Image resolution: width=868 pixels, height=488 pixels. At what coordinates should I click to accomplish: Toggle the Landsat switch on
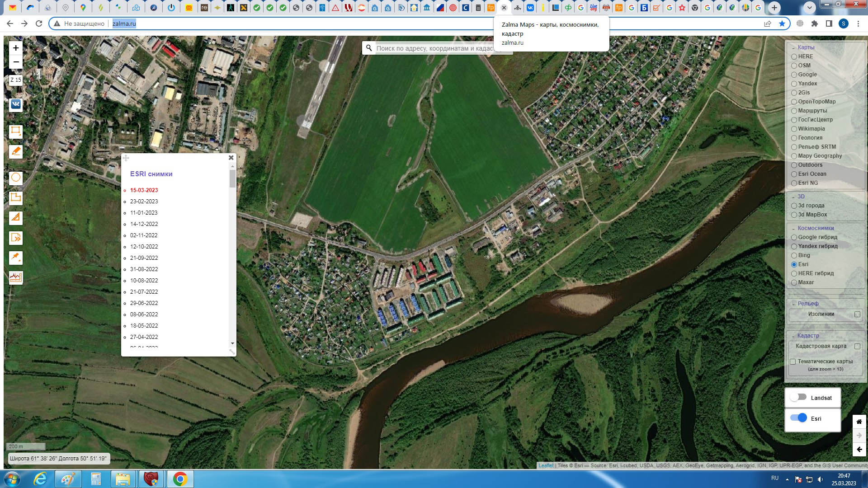[x=798, y=397]
